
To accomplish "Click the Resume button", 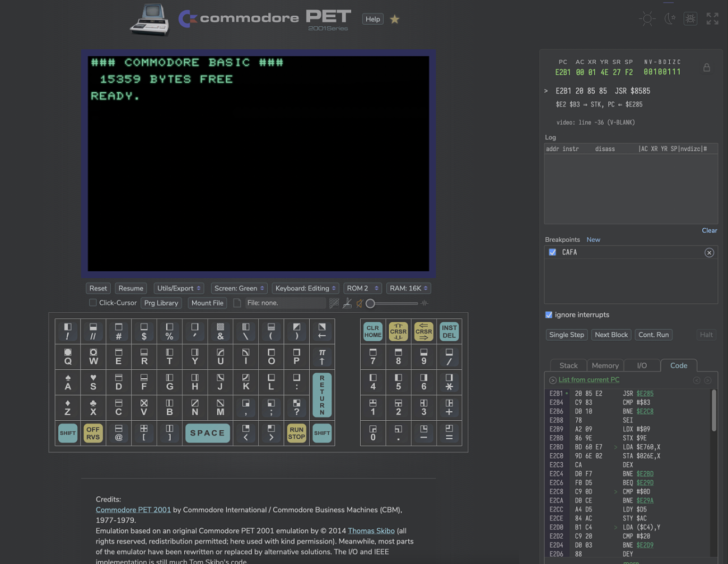I will [131, 288].
